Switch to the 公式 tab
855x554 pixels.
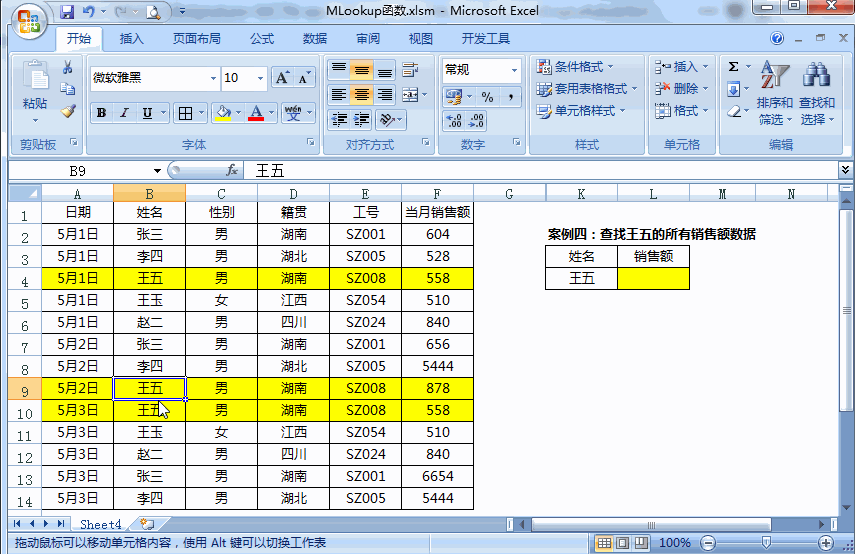[x=262, y=39]
